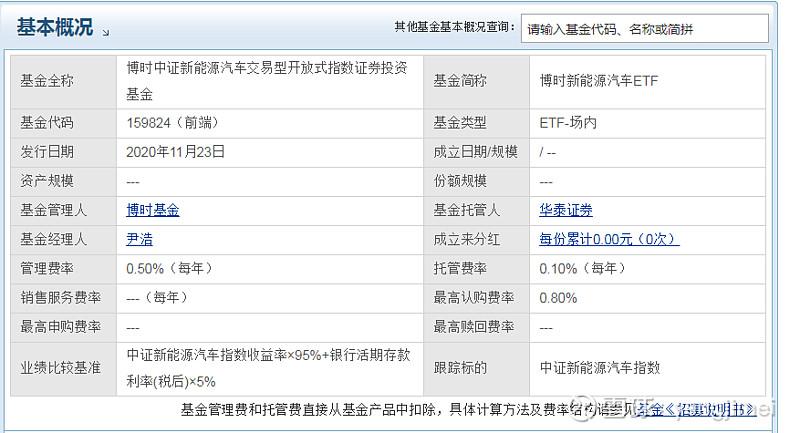Select the fund code 159824（前端）
The image size is (800, 433).
tap(173, 122)
